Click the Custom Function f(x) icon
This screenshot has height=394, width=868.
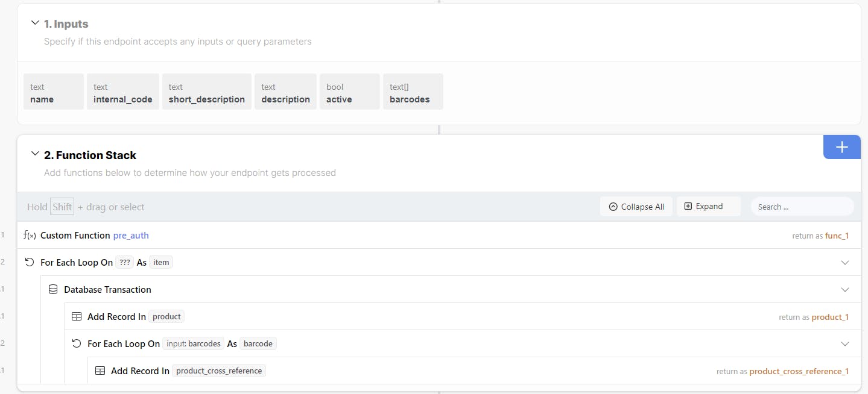pos(29,236)
